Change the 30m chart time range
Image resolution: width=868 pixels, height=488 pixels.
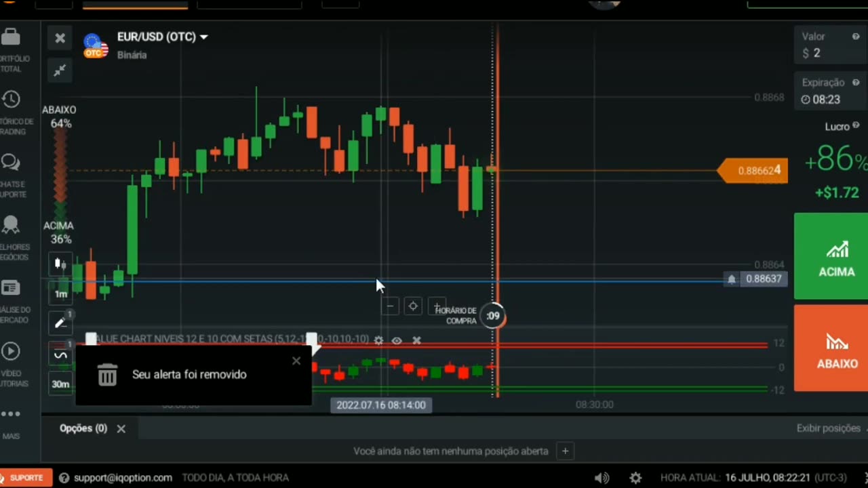point(60,384)
